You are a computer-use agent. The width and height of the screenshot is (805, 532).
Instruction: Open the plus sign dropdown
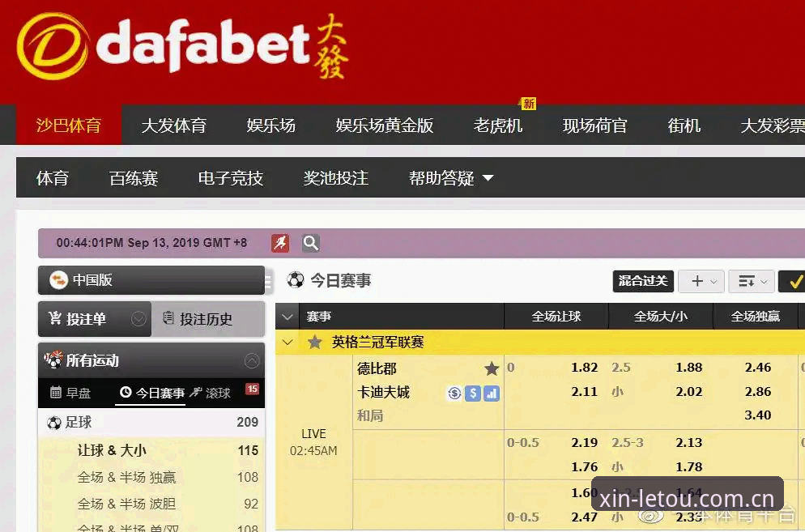coord(701,282)
